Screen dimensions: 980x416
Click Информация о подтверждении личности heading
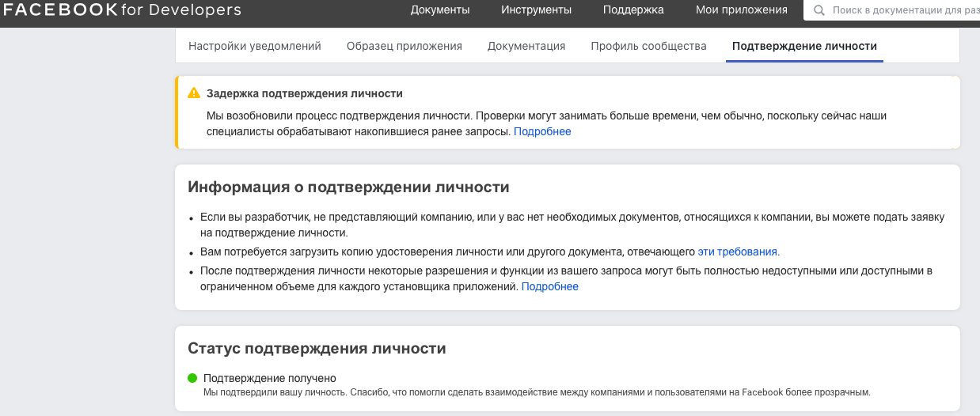pyautogui.click(x=348, y=187)
